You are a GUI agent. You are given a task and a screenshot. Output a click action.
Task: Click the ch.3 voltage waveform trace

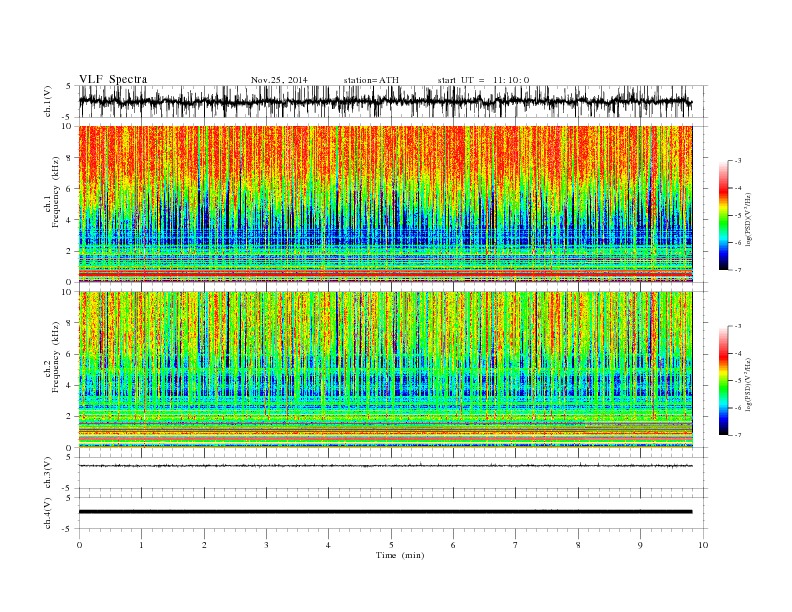tap(385, 466)
